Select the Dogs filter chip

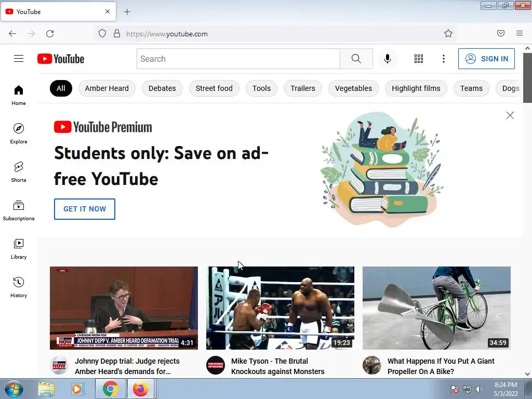tap(510, 88)
